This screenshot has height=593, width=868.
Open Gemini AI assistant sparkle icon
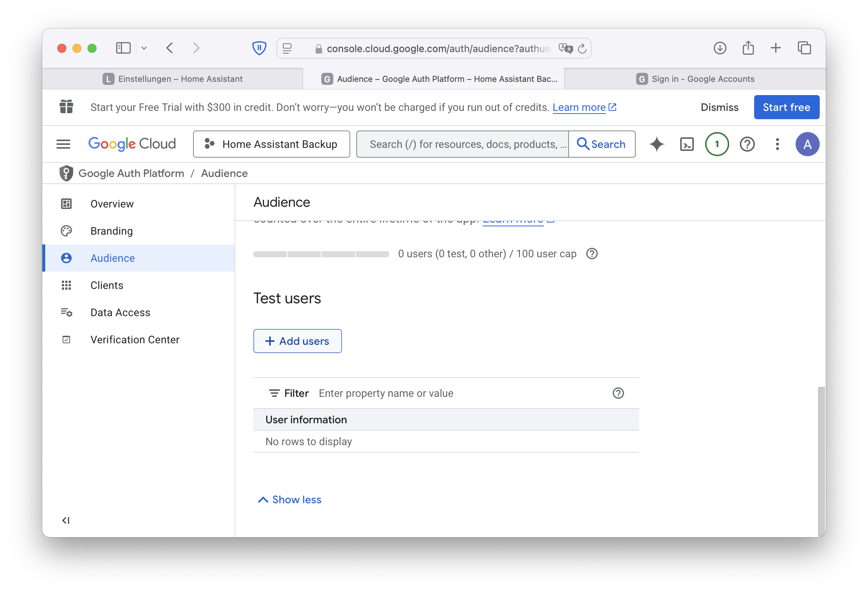pos(657,144)
